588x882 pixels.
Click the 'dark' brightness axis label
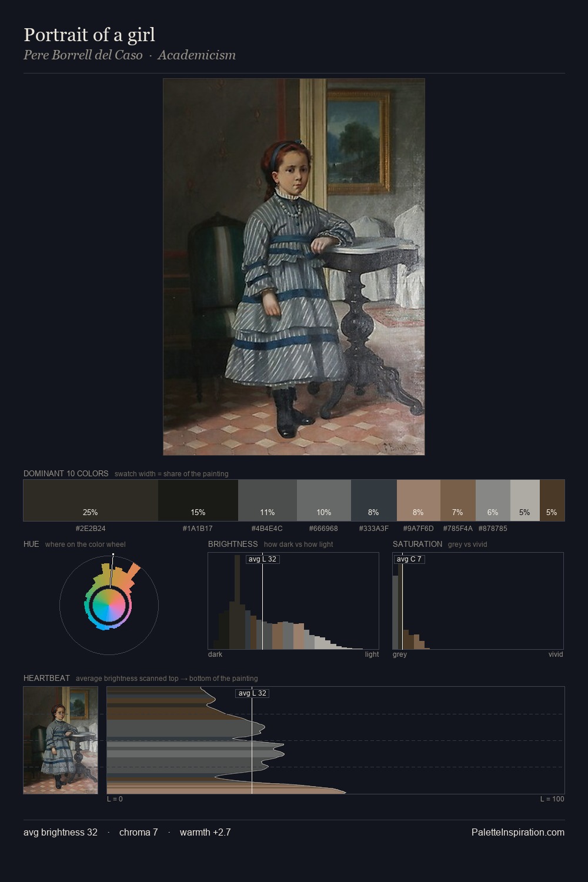[215, 654]
